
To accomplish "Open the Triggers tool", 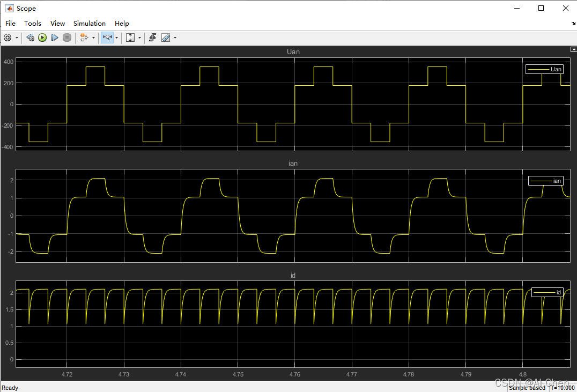I will point(153,38).
